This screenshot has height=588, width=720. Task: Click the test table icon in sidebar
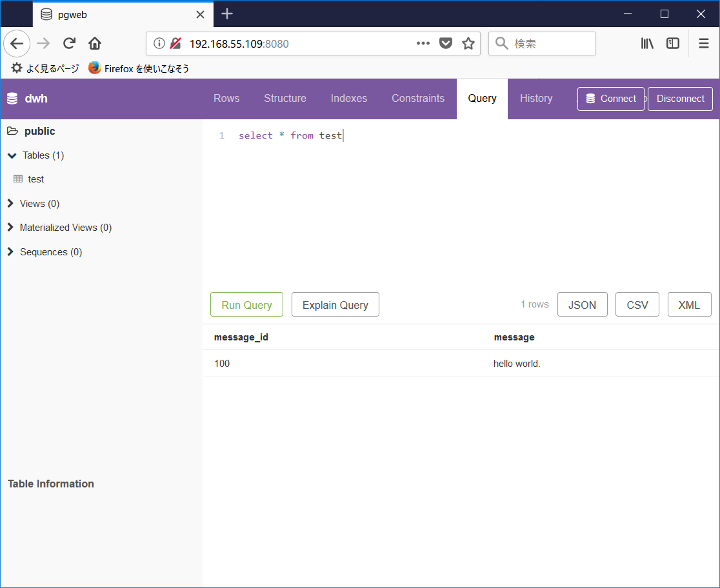coord(19,179)
